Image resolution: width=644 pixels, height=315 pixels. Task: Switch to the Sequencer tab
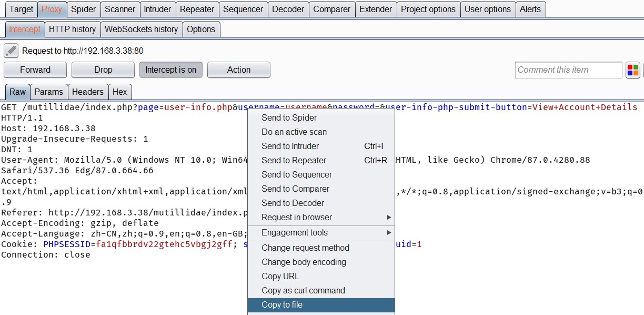tap(243, 9)
